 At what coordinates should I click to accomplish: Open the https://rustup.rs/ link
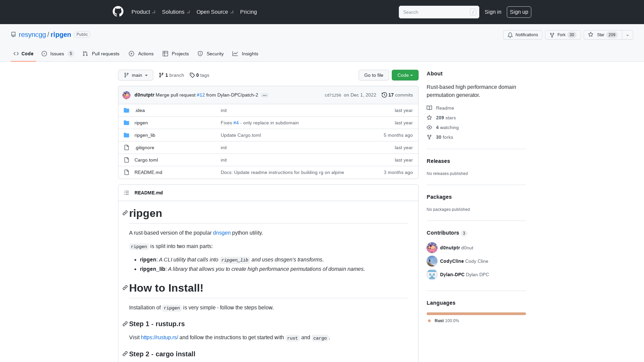[x=159, y=337]
